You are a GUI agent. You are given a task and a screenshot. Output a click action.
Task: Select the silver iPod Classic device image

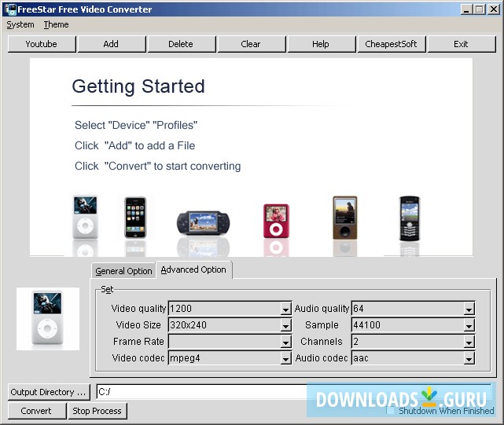(85, 217)
